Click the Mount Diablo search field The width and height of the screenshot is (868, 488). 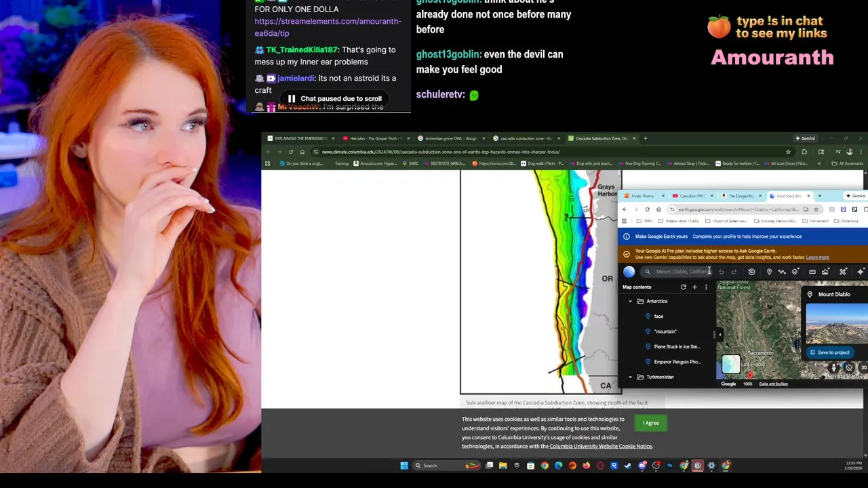(676, 272)
